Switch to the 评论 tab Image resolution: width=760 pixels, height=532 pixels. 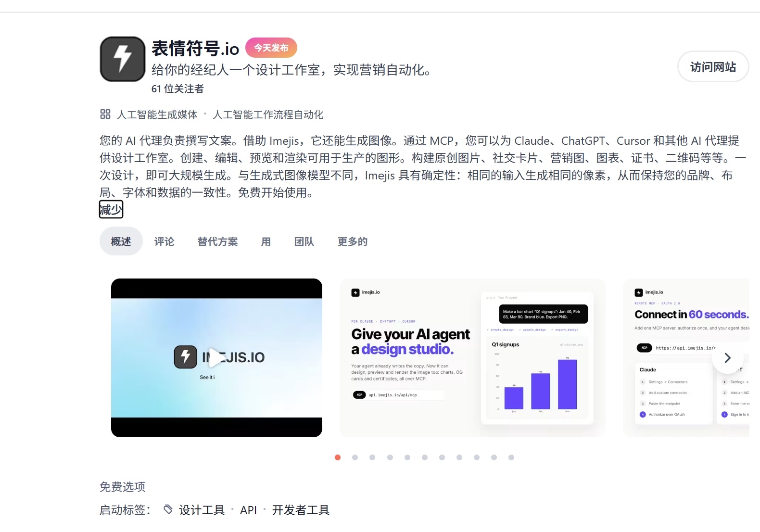tap(165, 241)
